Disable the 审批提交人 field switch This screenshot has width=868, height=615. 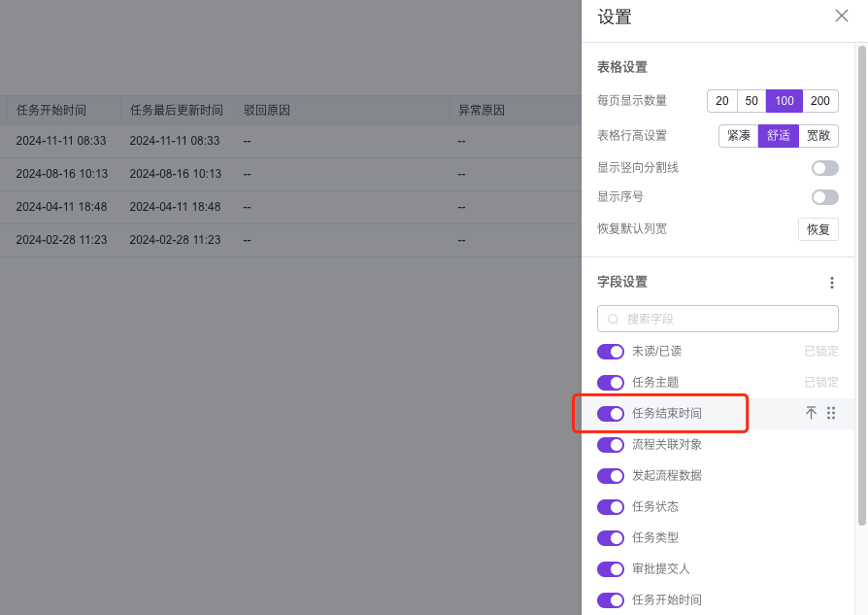(x=611, y=568)
